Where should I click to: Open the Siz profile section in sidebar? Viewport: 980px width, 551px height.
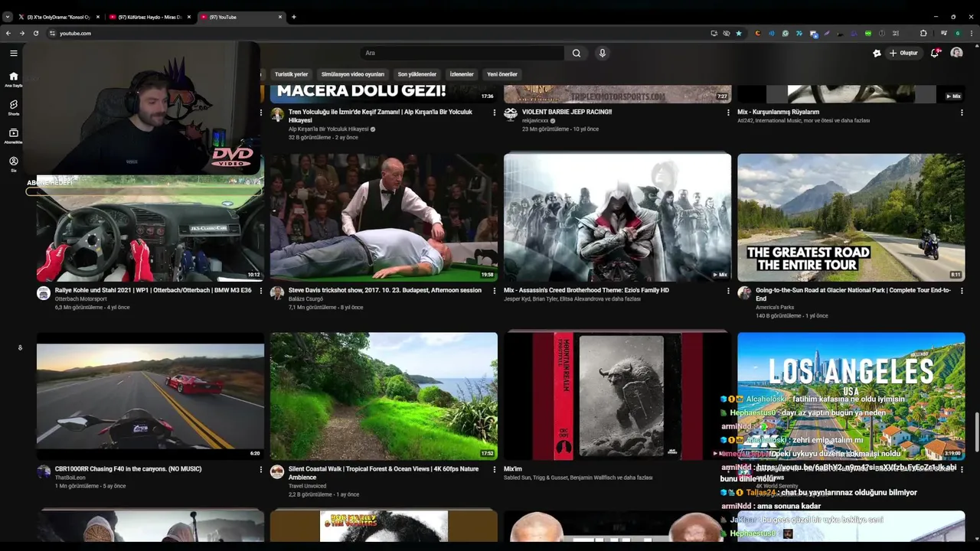tap(14, 164)
